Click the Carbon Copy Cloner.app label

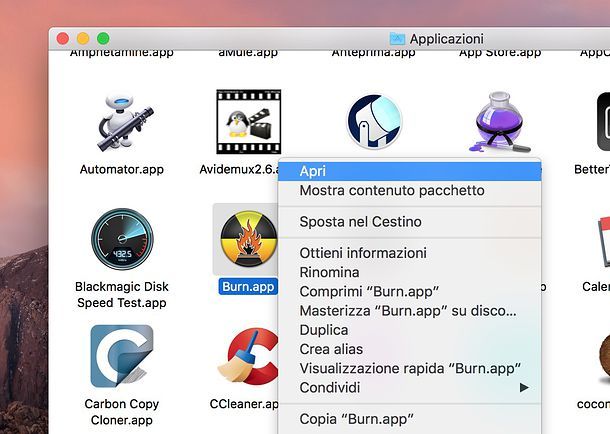click(x=122, y=412)
